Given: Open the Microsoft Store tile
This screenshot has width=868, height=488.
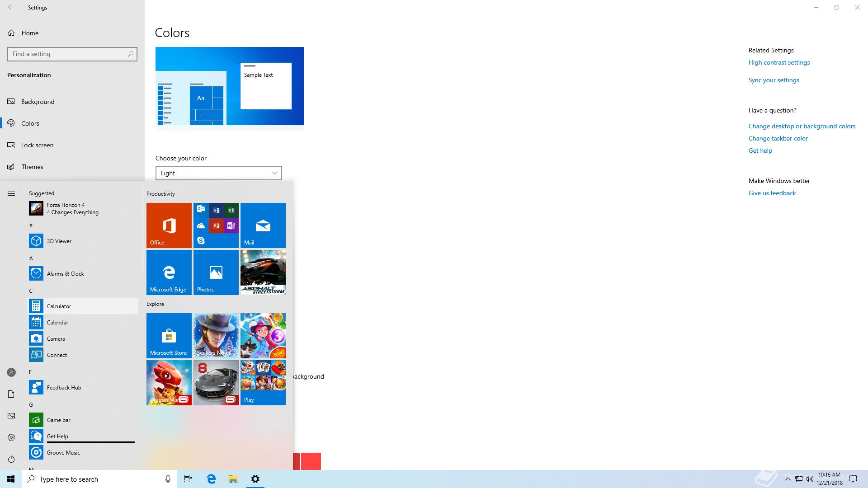Looking at the screenshot, I should [x=169, y=336].
